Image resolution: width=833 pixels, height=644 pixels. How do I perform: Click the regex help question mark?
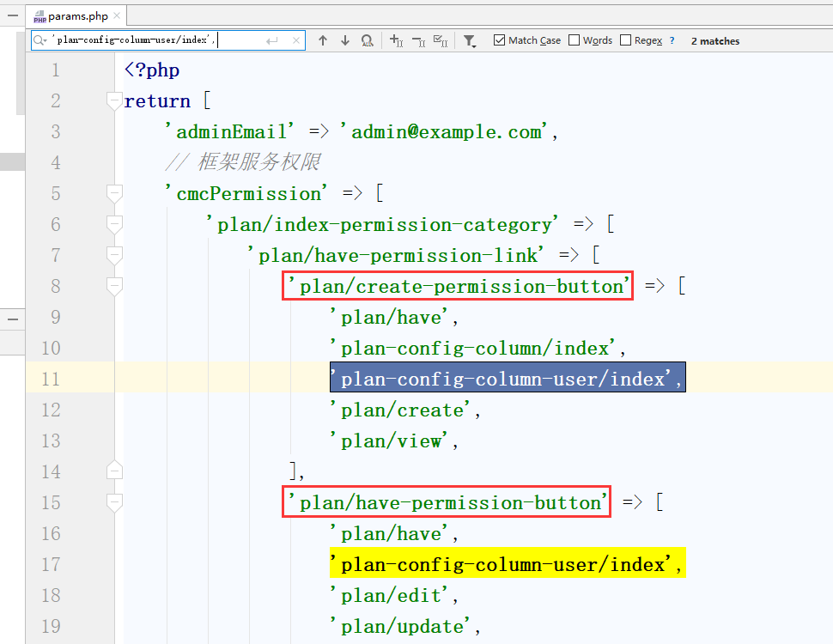672,40
